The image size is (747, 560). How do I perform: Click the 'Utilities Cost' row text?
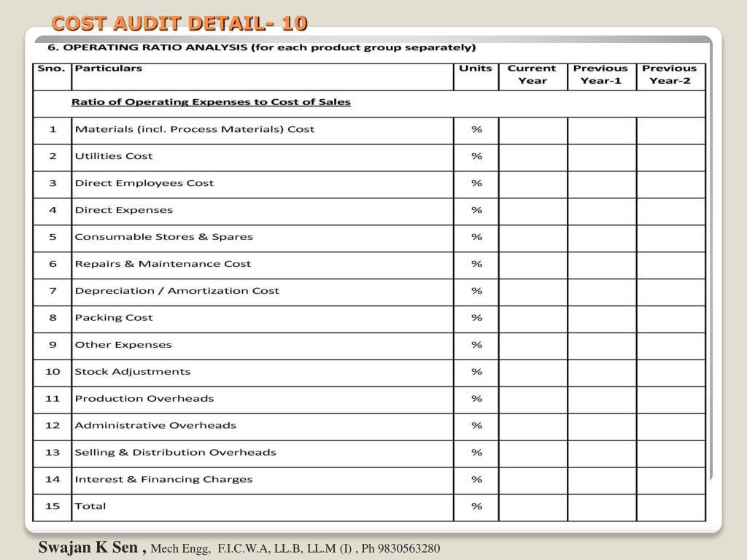click(114, 156)
